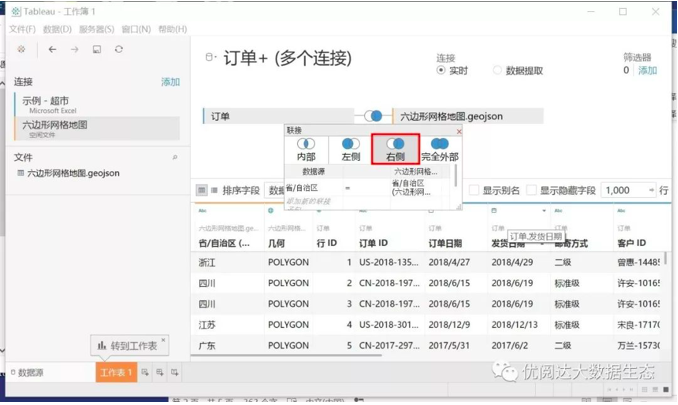Open the row count 1,000 dropdown
The image size is (678, 405).
[661, 190]
